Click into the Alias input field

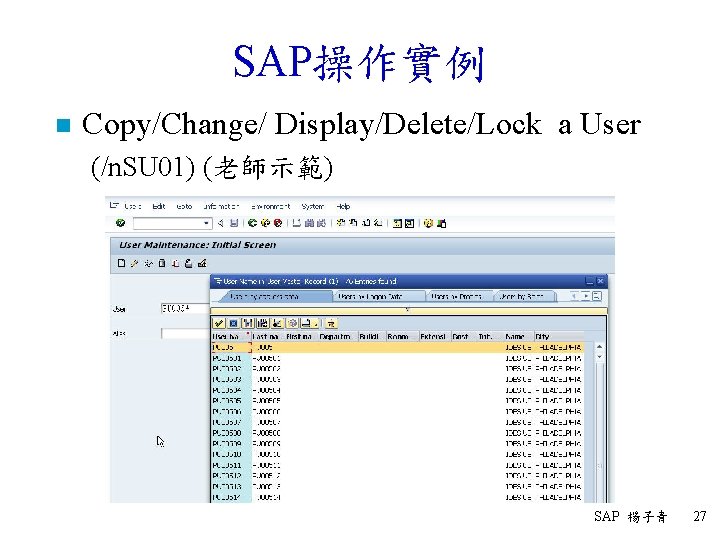pyautogui.click(x=185, y=333)
